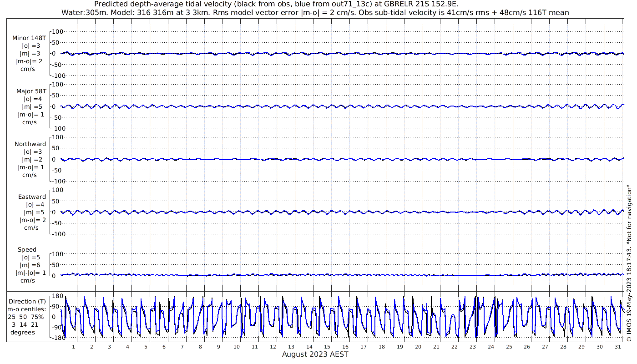Image resolution: width=637 pixels, height=364 pixels.
Task: Click '|m-o|= 1' under Major 58T
Action: (30, 114)
